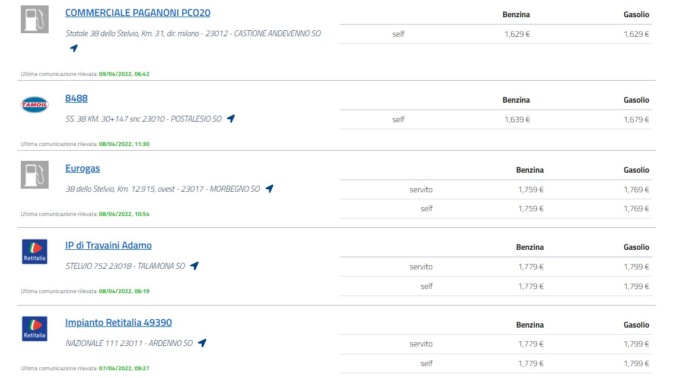
Task: Click navigation arrow next to Ardenno address
Action: click(x=202, y=343)
